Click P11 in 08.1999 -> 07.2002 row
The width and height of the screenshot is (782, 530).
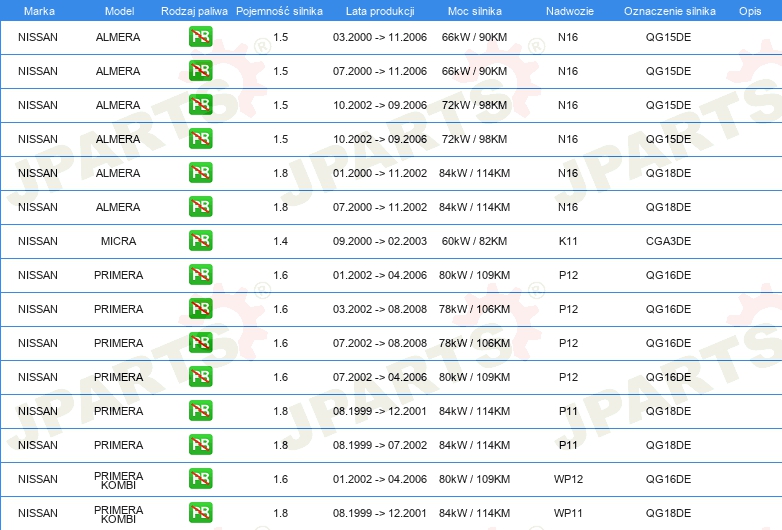pos(568,445)
